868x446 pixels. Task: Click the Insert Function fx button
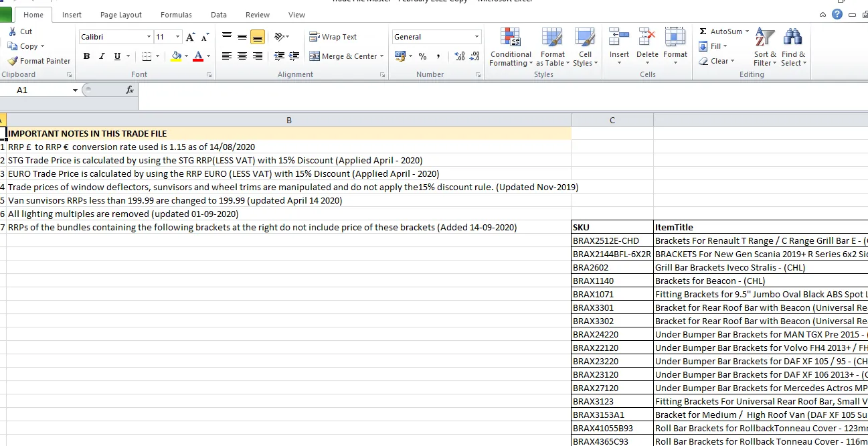click(x=130, y=90)
